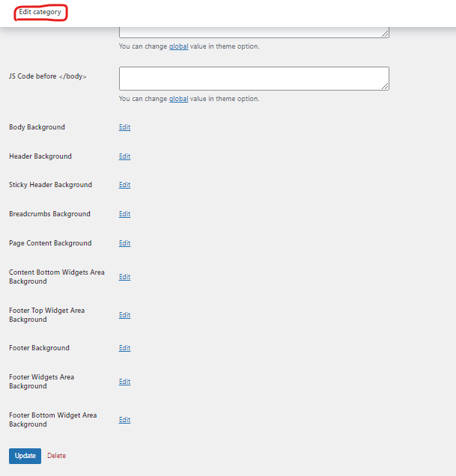Open Edit for Content Bottom Widgets Area Background
Viewport: 456px width, 476px height.
pos(124,277)
